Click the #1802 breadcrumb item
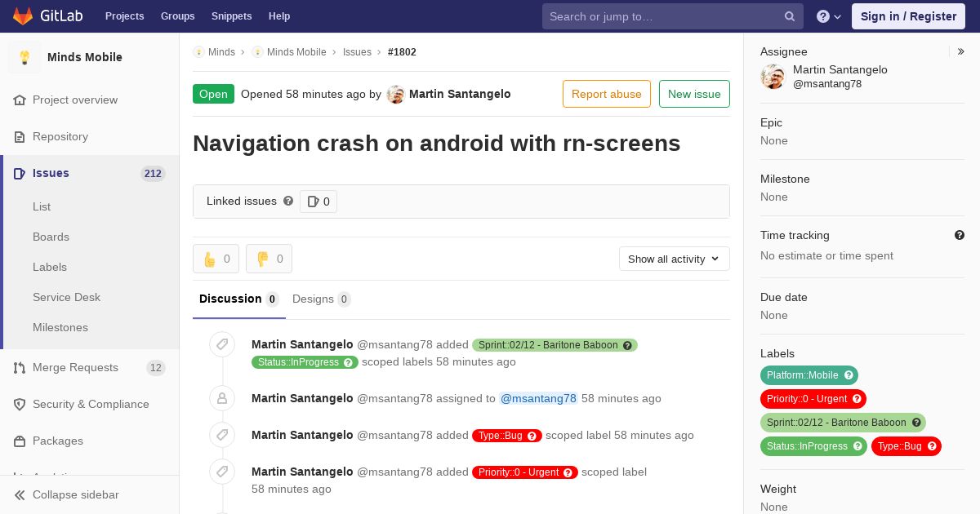The image size is (980, 514). [402, 51]
